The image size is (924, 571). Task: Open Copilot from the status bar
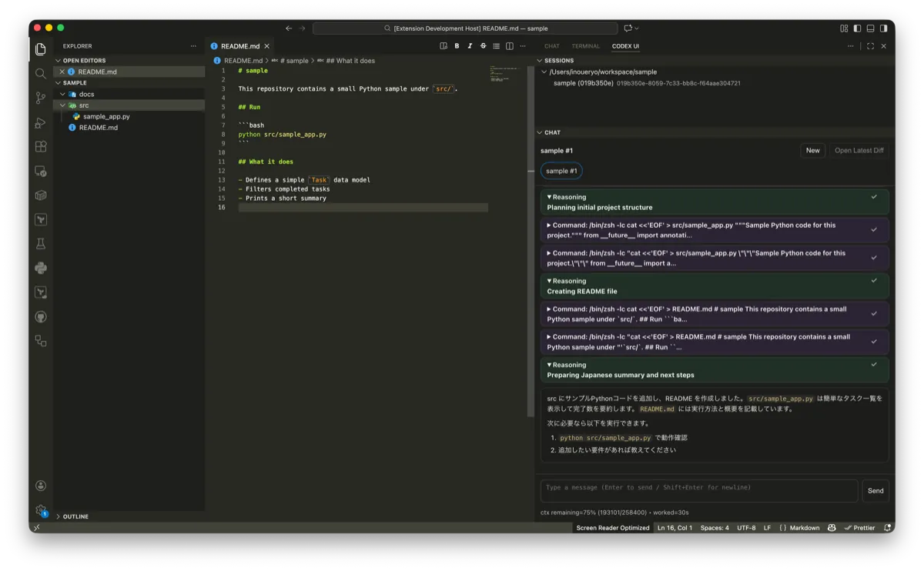click(x=832, y=528)
